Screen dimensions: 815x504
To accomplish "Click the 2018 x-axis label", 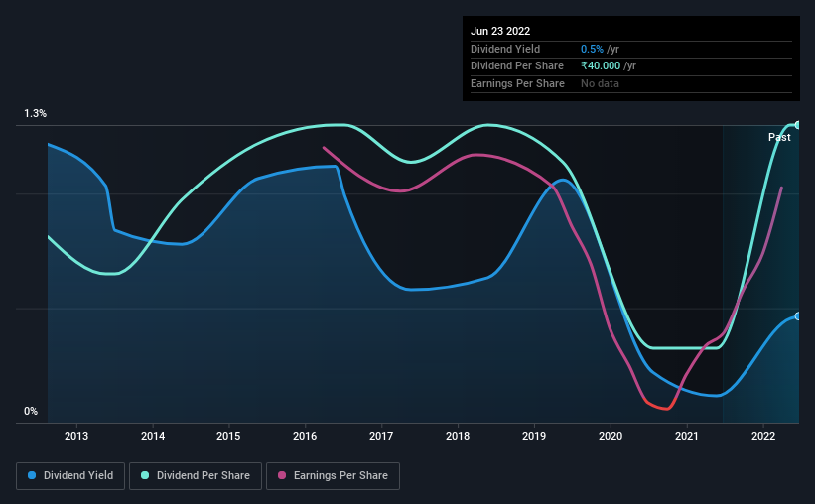I will pyautogui.click(x=458, y=436).
